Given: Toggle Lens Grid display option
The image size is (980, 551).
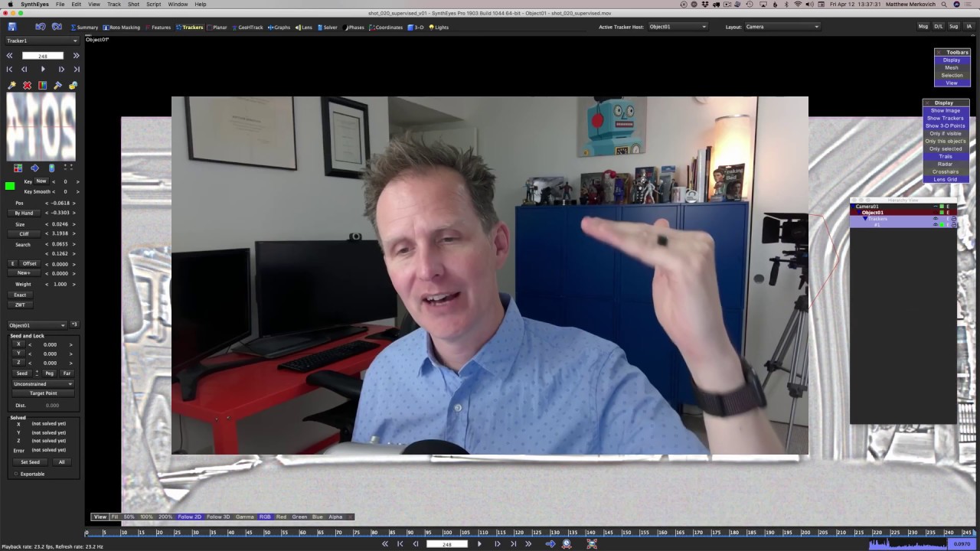Looking at the screenshot, I should coord(946,180).
